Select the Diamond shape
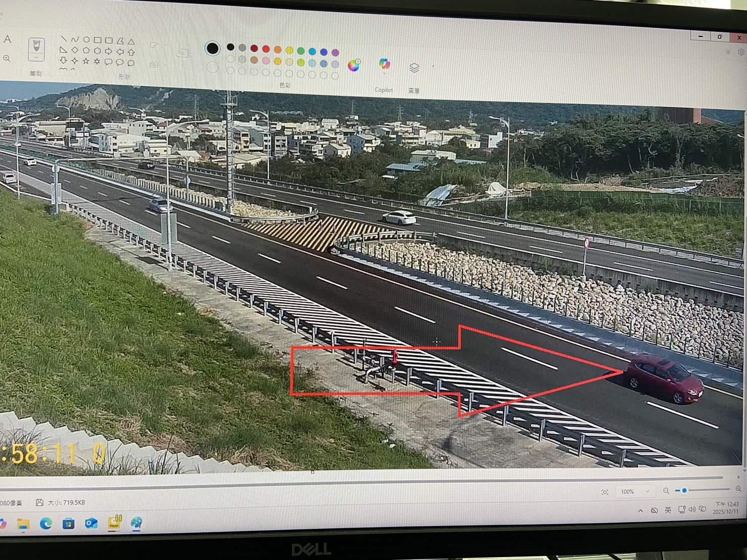The image size is (747, 560). pos(75,50)
